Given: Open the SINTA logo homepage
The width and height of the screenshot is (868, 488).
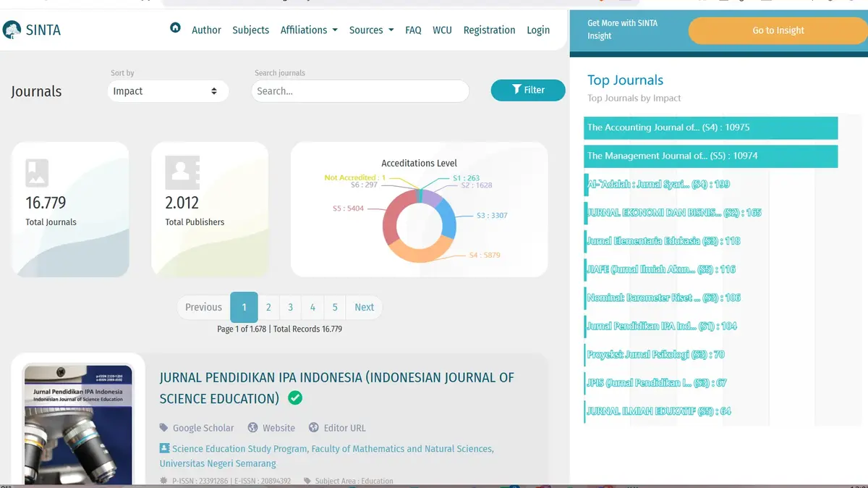Looking at the screenshot, I should click(x=32, y=30).
